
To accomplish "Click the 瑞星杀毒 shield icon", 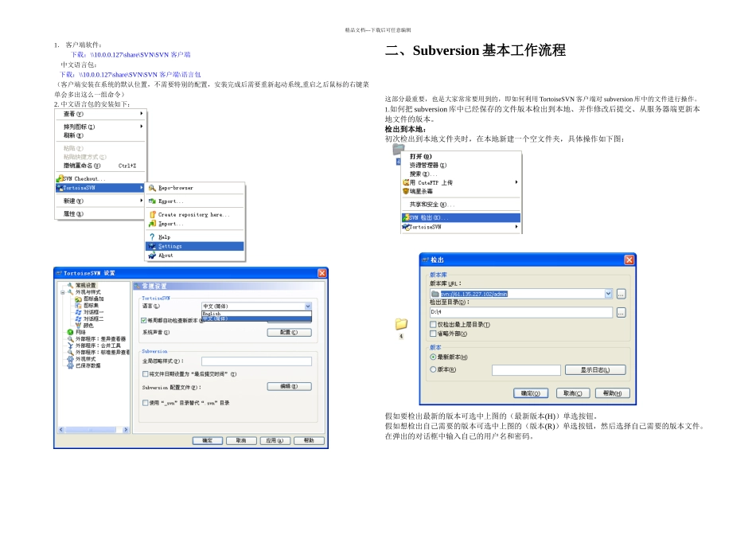I will [x=406, y=191].
